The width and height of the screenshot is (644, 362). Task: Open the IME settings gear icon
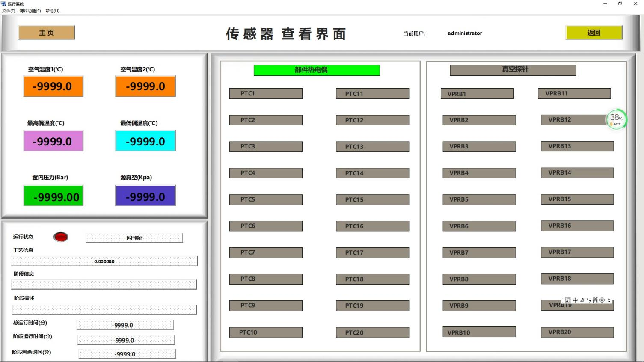click(x=602, y=300)
